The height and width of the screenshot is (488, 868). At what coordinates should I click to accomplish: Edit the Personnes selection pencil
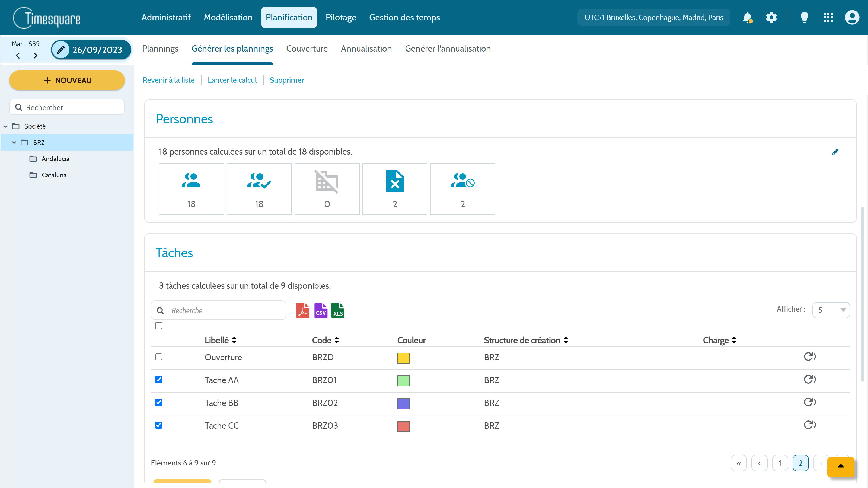point(835,152)
